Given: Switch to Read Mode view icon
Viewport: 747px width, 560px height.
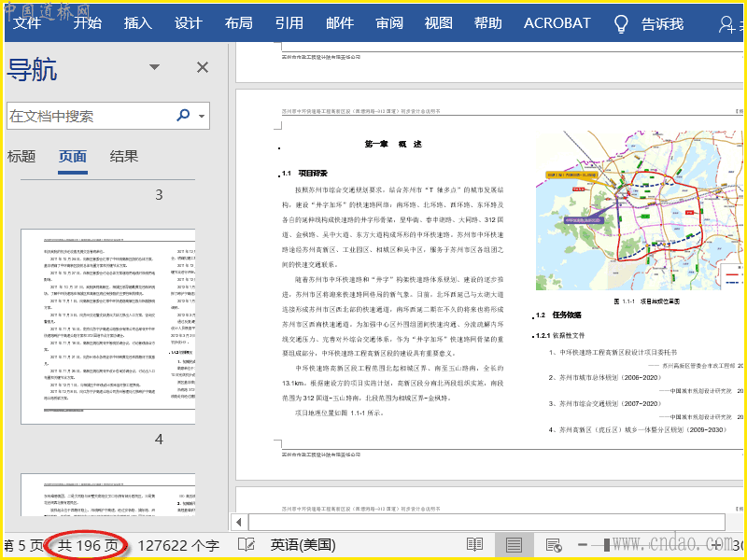Looking at the screenshot, I should (x=475, y=545).
